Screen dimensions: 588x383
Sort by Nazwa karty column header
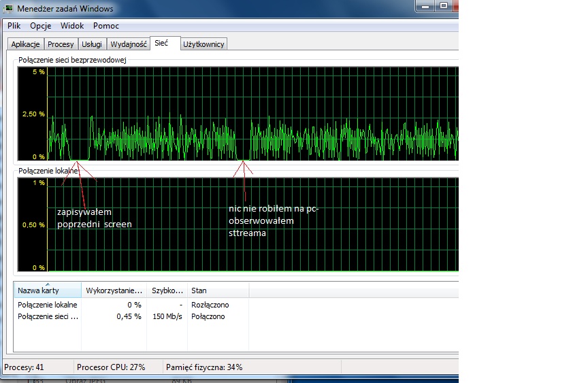click(48, 290)
